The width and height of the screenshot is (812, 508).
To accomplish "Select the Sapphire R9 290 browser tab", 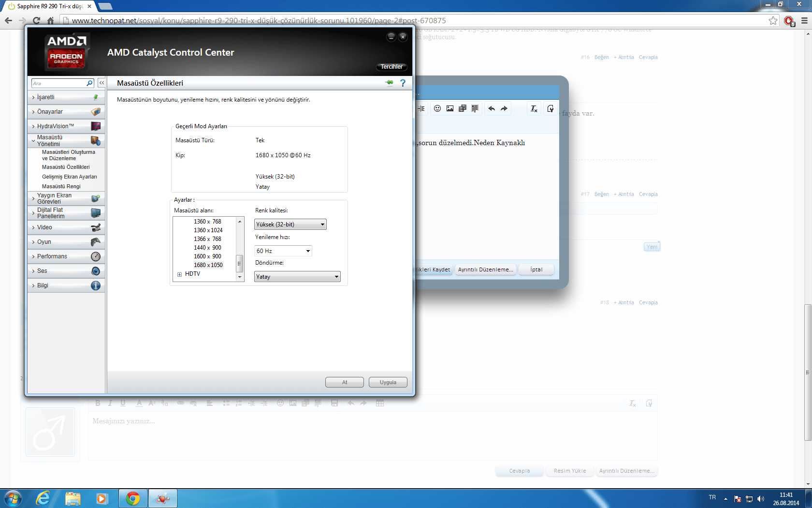I will click(x=48, y=6).
